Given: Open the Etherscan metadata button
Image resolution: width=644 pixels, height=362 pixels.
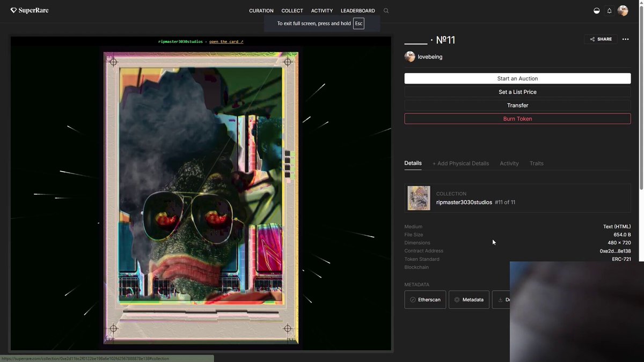Looking at the screenshot, I should coord(425,300).
